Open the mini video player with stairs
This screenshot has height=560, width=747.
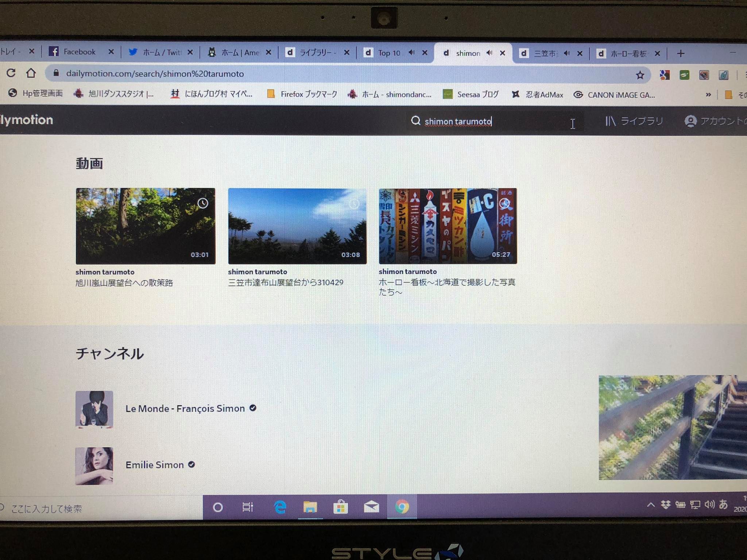tap(673, 427)
